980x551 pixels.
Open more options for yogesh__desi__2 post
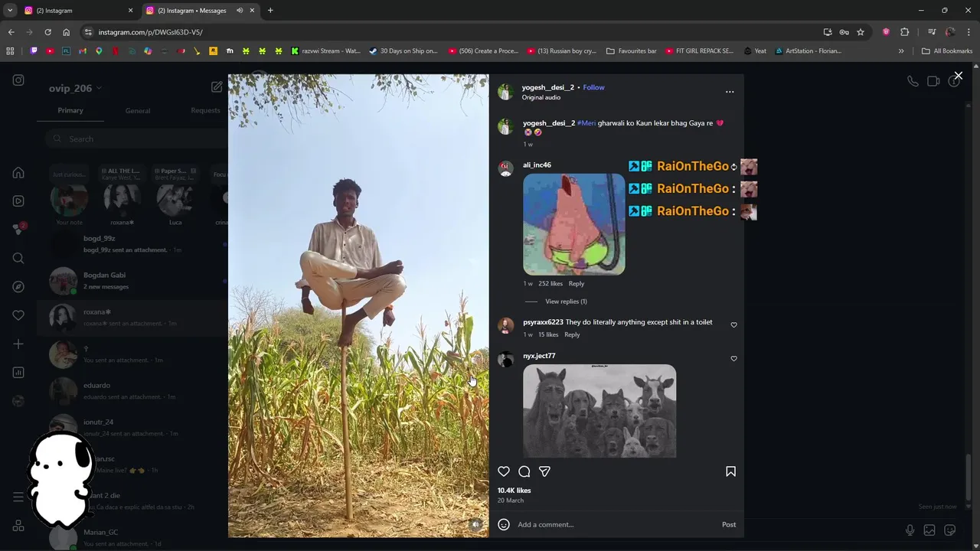coord(730,92)
